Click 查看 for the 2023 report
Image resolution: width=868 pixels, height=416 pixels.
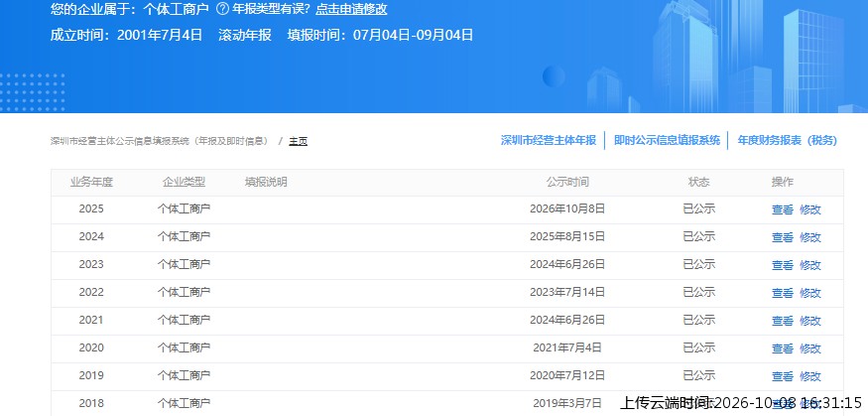pyautogui.click(x=783, y=265)
